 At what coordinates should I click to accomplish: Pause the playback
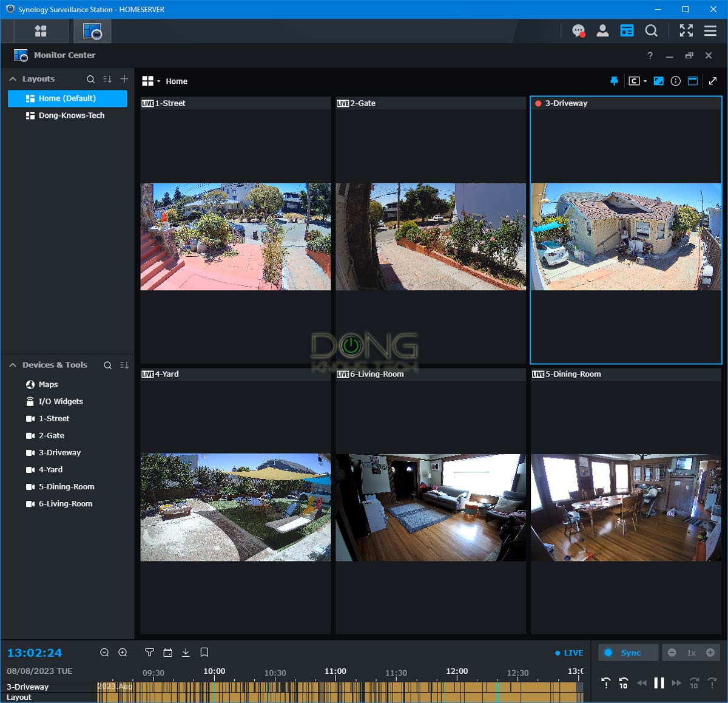(x=659, y=683)
